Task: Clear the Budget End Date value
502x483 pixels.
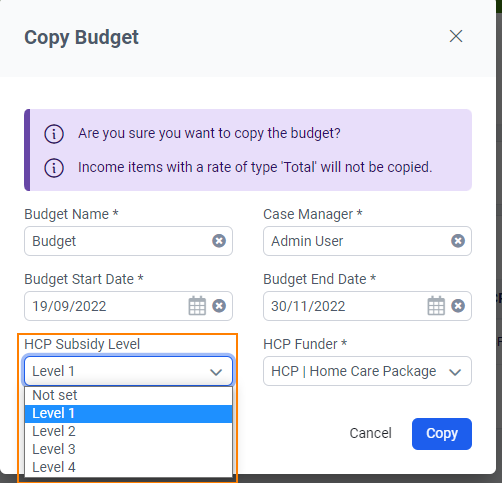Action: (458, 306)
